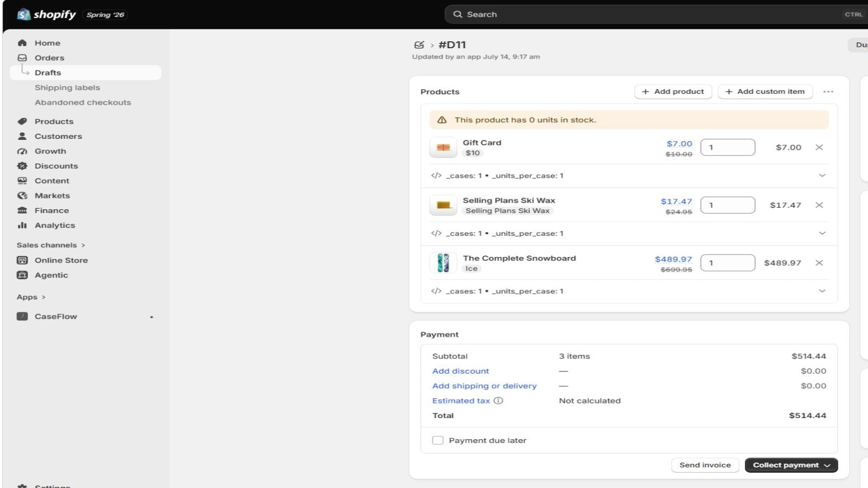Click the Discounts badge icon
Image resolution: width=868 pixels, height=488 pixels.
point(22,166)
